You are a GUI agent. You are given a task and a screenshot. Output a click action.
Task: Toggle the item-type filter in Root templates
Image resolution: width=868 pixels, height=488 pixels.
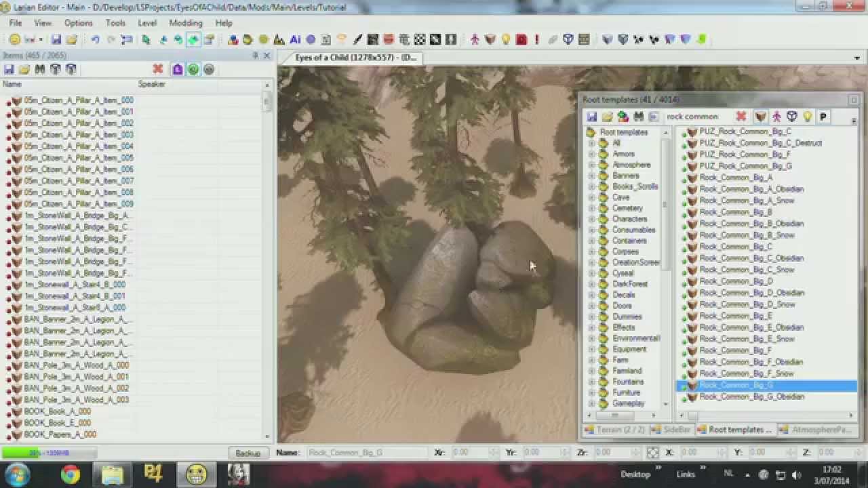[x=761, y=117]
